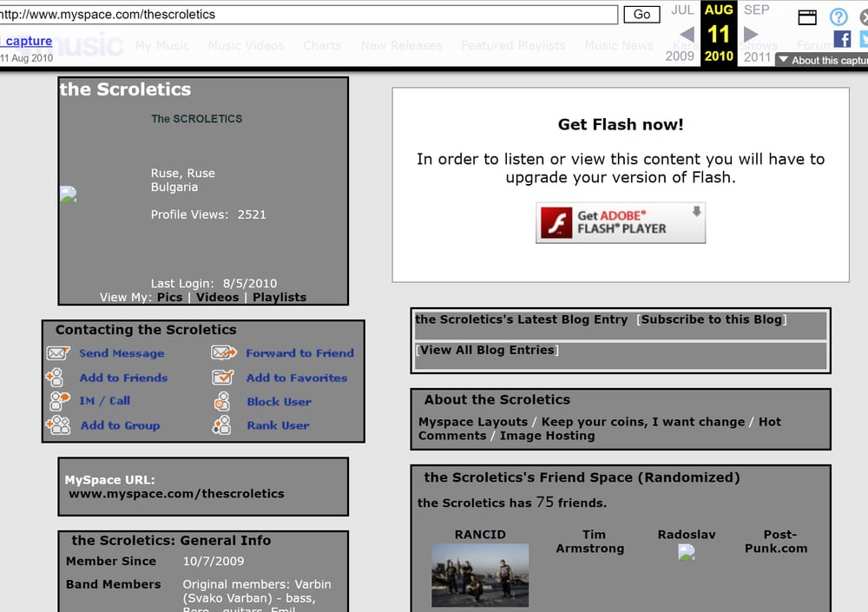
Task: Click Subscribe to this Blog link
Action: [712, 319]
